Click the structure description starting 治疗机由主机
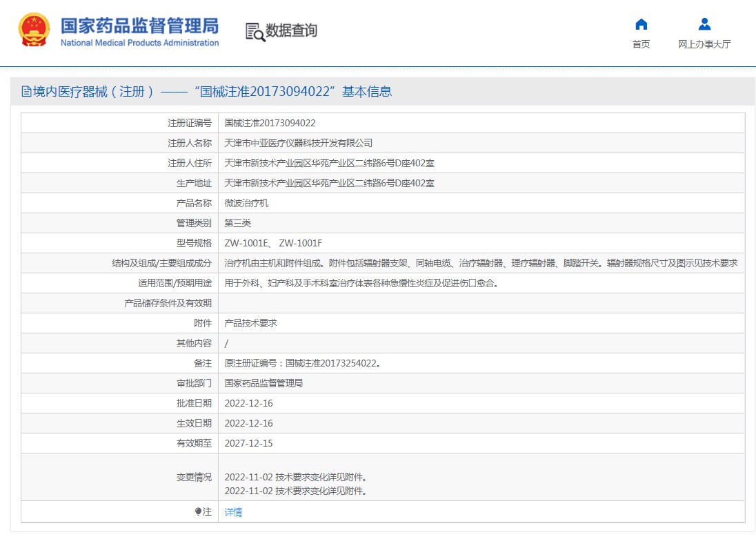756x537 pixels. [481, 263]
